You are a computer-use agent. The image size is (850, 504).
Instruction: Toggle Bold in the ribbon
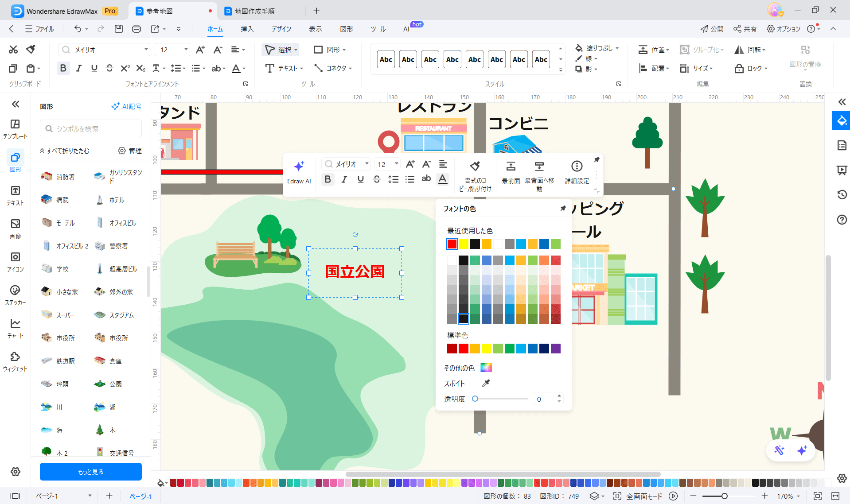[x=63, y=68]
